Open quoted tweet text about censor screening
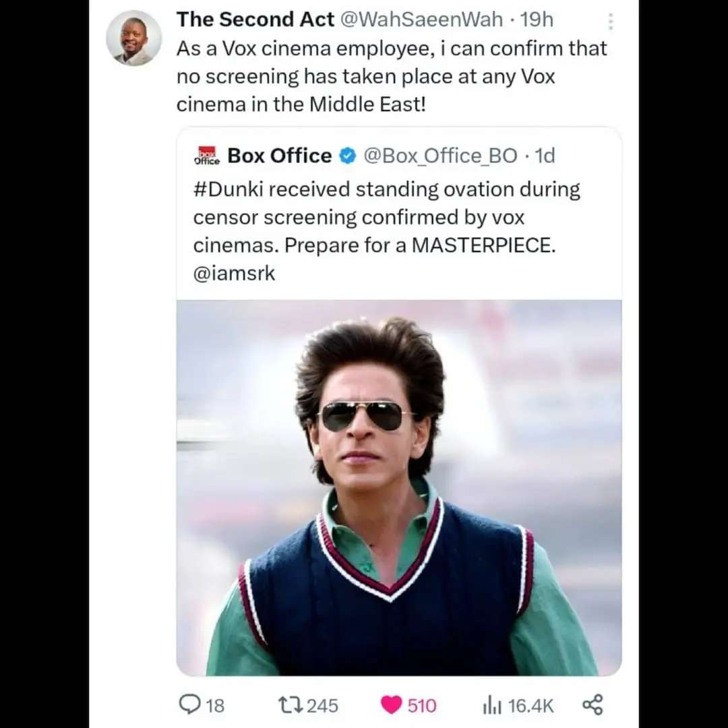728x728 pixels. coord(387,231)
